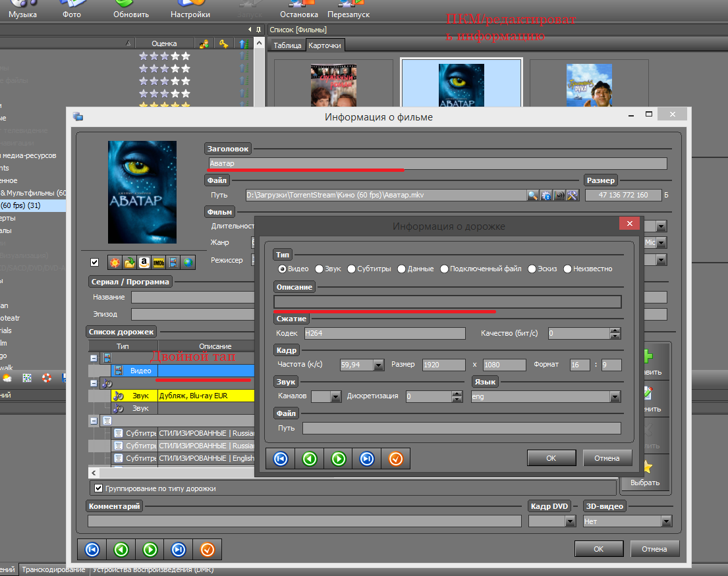Open the Частота (к/с) dropdown showing 59,94
Viewport: 728px width, 576px height.
(x=379, y=365)
